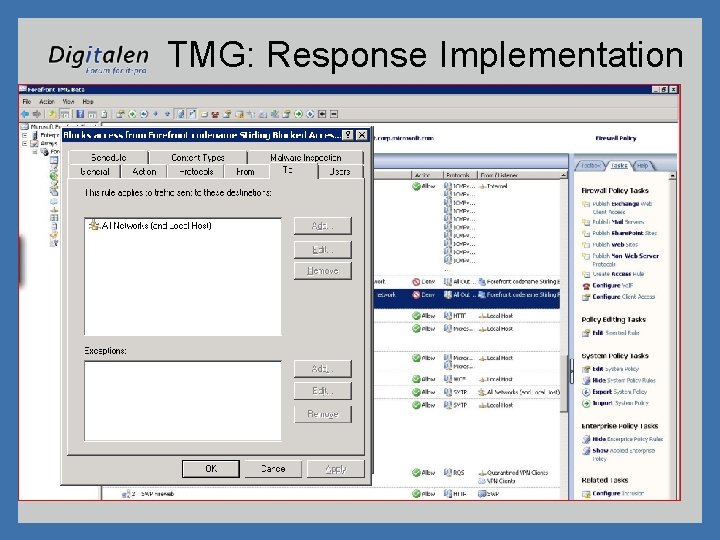The height and width of the screenshot is (540, 720).
Task: Switch to the Action tab in the dialog
Action: pos(144,172)
